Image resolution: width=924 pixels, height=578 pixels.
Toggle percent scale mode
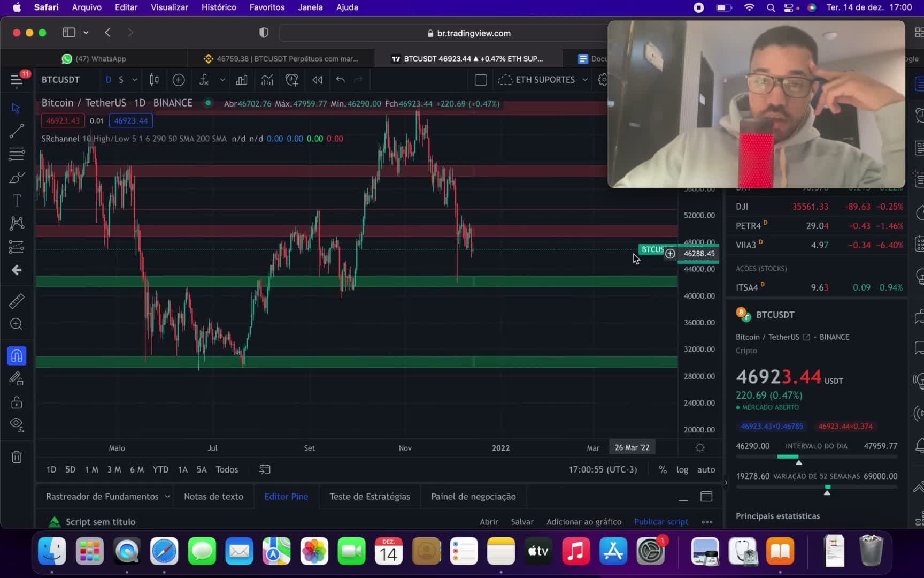[x=663, y=469]
